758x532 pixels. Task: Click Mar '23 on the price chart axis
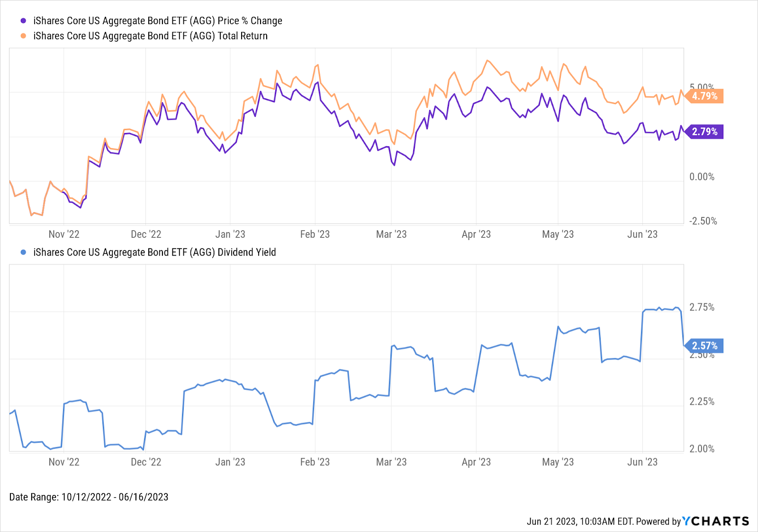391,234
